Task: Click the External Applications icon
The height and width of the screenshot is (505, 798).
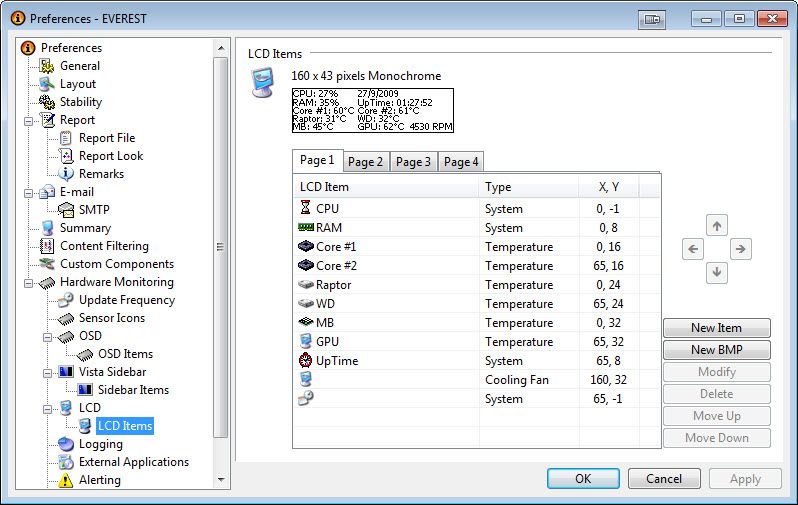Action: coord(66,462)
